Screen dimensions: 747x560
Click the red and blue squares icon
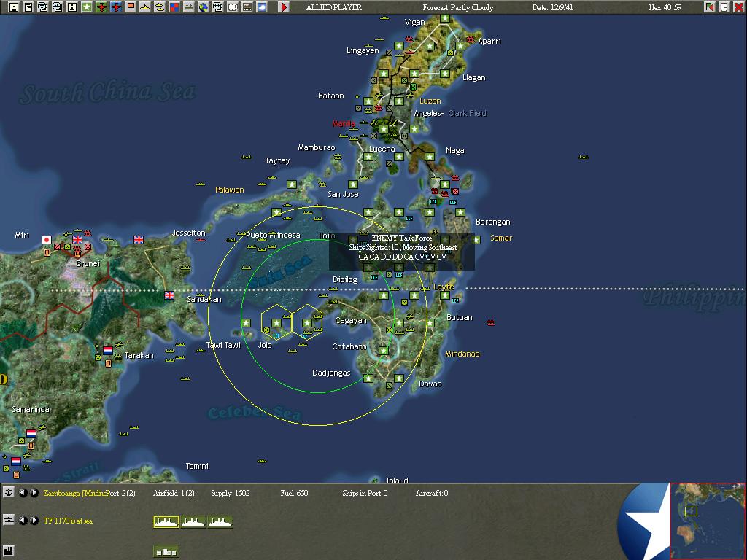coord(174,7)
